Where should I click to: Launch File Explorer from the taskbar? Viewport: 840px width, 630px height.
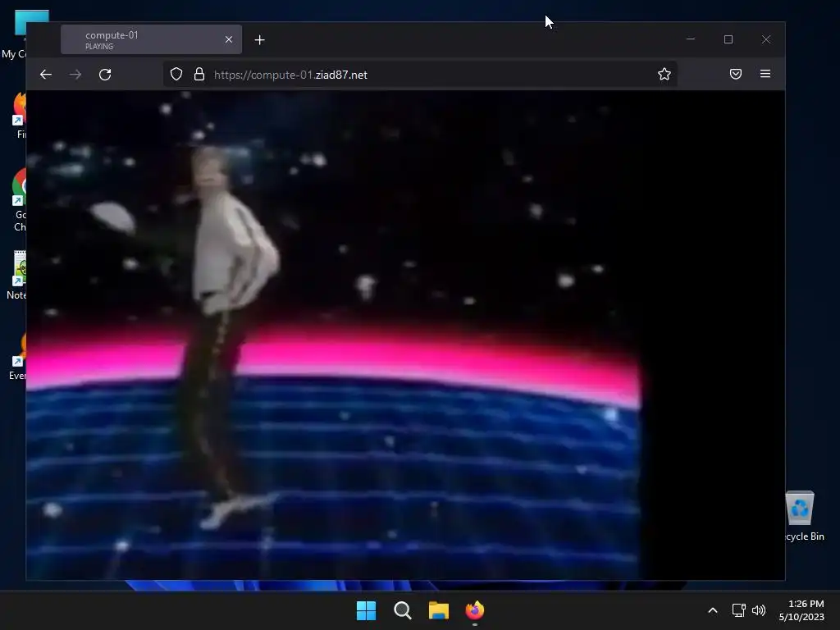(x=439, y=610)
